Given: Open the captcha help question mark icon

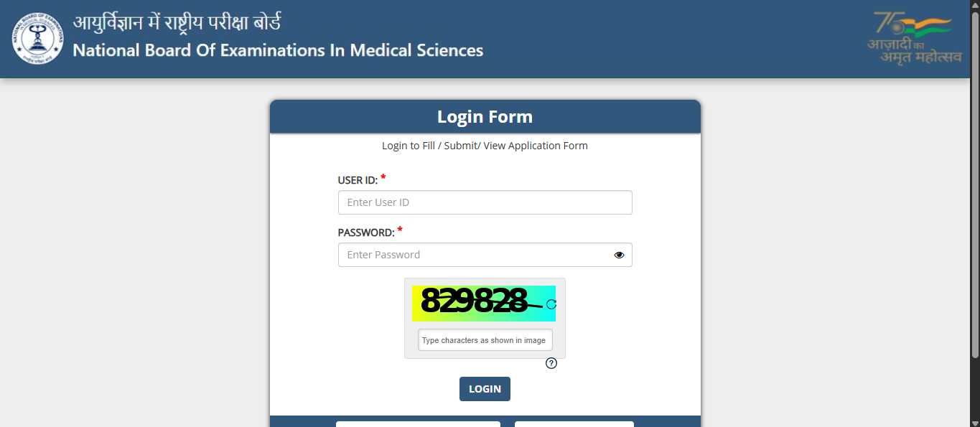Looking at the screenshot, I should tap(551, 363).
